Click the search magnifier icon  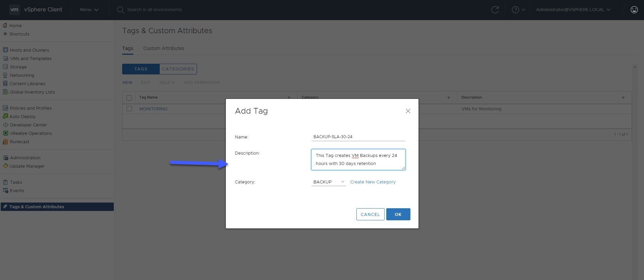click(x=120, y=10)
